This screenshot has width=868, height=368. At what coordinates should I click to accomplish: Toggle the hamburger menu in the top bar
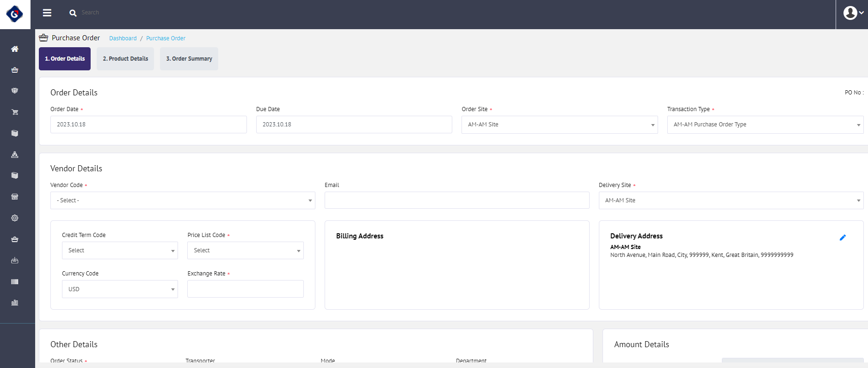47,13
